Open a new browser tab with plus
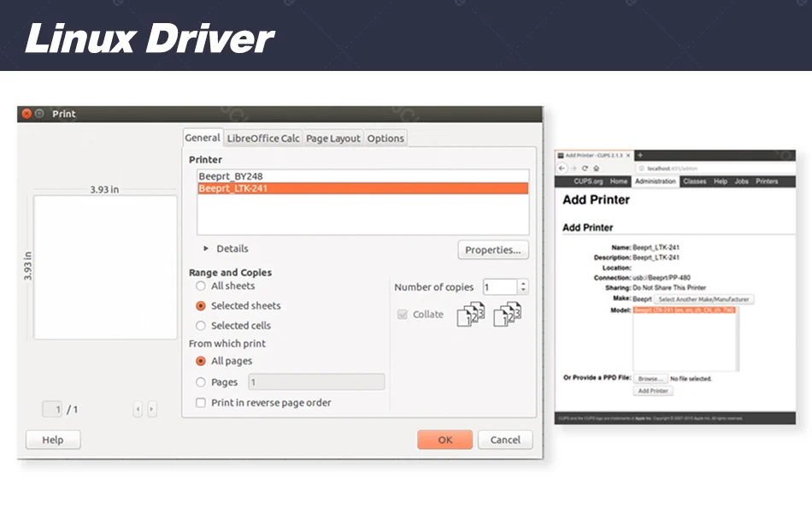Screen dimensions: 812x520 [x=640, y=155]
